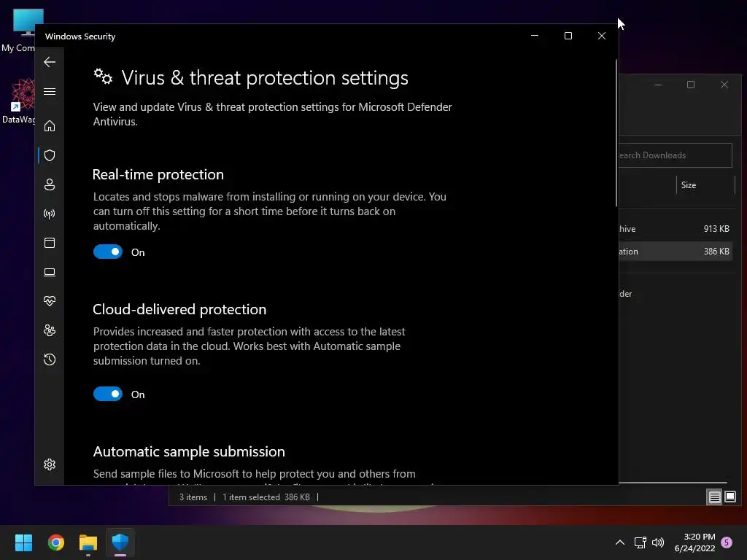
Task: Switch Explorer to details view icon
Action: [714, 497]
